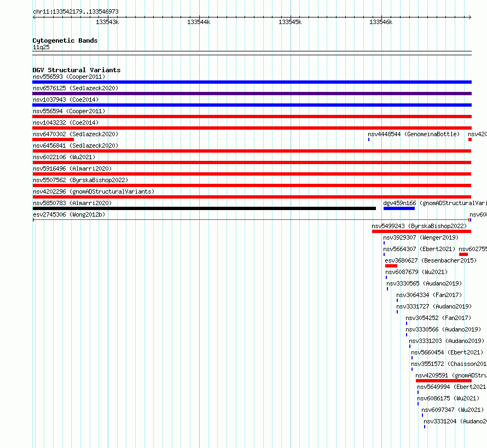Select the red bar under nsv6456841
The width and height of the screenshot is (487, 448).
[252, 151]
